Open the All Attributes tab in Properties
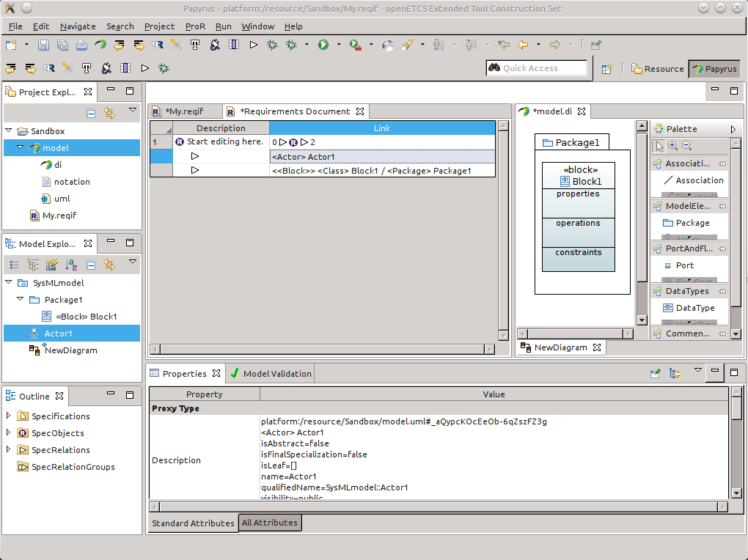 [x=269, y=523]
